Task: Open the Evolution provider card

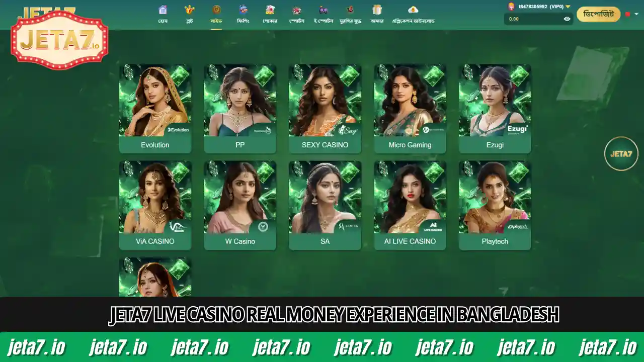Action: (x=155, y=109)
